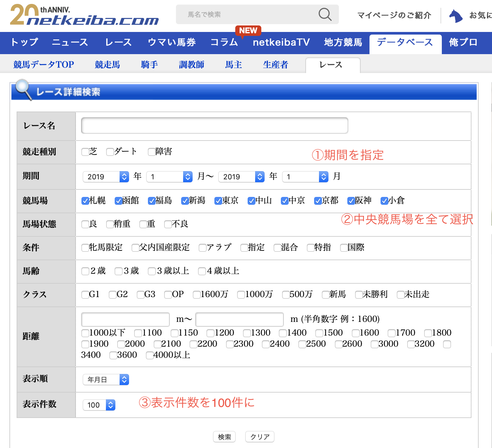This screenshot has height=448, width=492.
Task: Open the 馬主 database link
Action: [234, 65]
